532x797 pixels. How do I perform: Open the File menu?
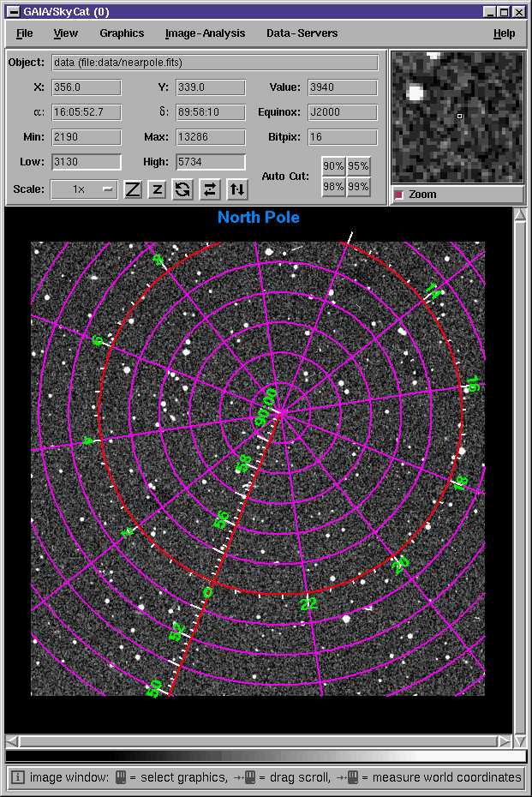click(24, 33)
